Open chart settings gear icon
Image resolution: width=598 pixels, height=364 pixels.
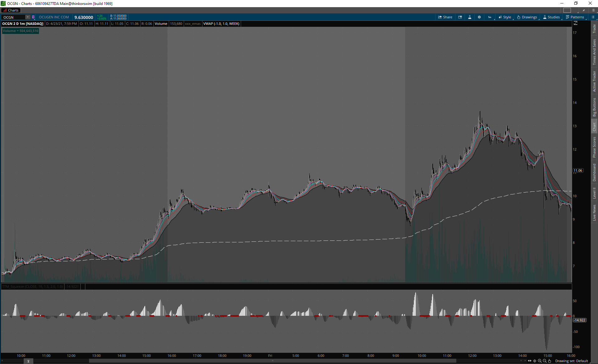479,17
